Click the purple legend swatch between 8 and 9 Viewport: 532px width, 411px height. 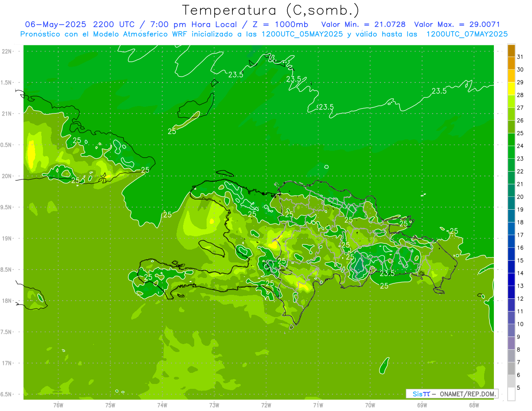click(511, 343)
